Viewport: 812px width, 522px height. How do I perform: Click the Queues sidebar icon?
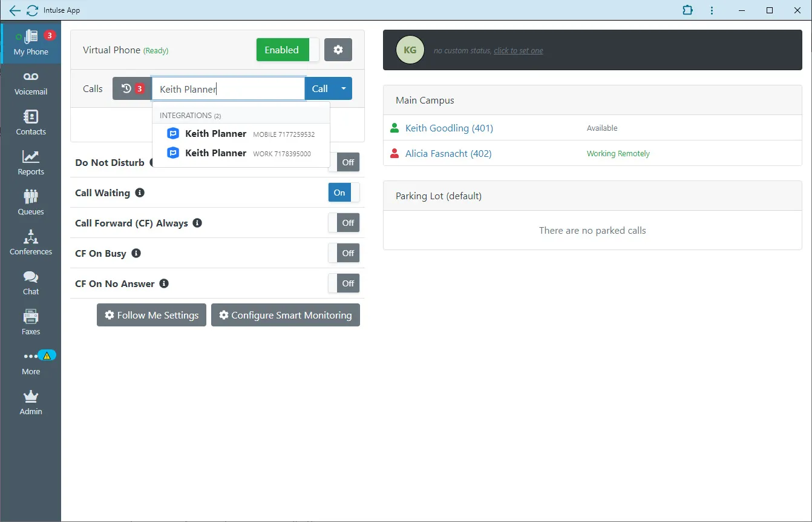pos(30,201)
